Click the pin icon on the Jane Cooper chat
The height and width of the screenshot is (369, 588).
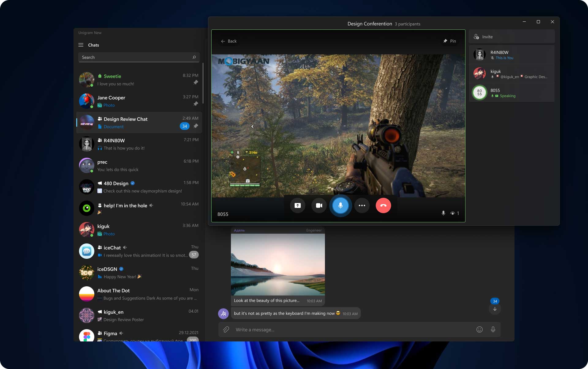click(x=196, y=104)
